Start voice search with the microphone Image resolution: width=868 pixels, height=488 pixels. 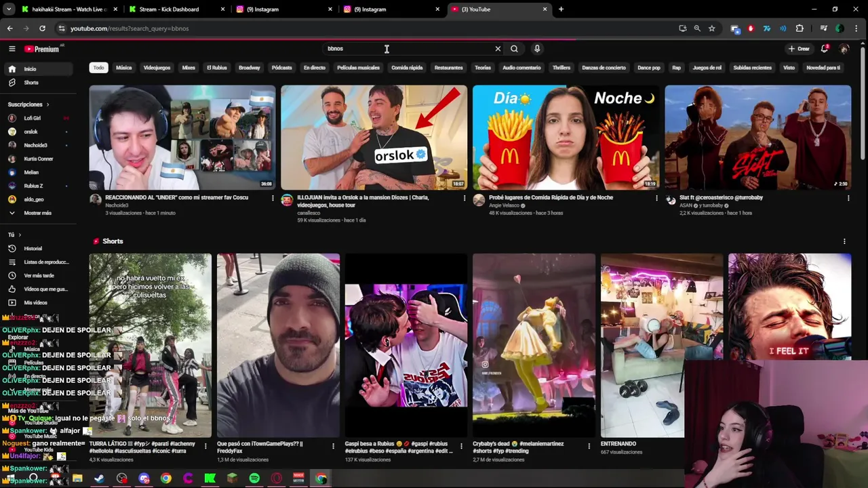[x=537, y=49]
